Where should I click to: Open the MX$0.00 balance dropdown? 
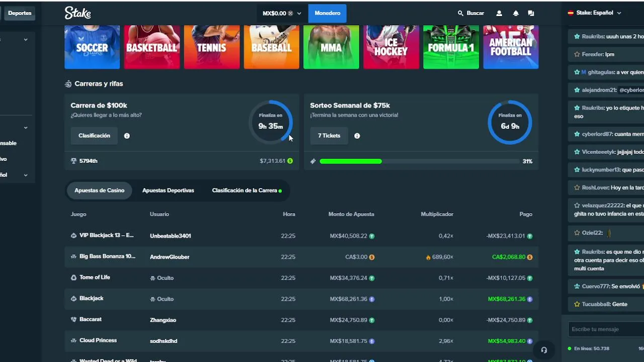pos(282,14)
